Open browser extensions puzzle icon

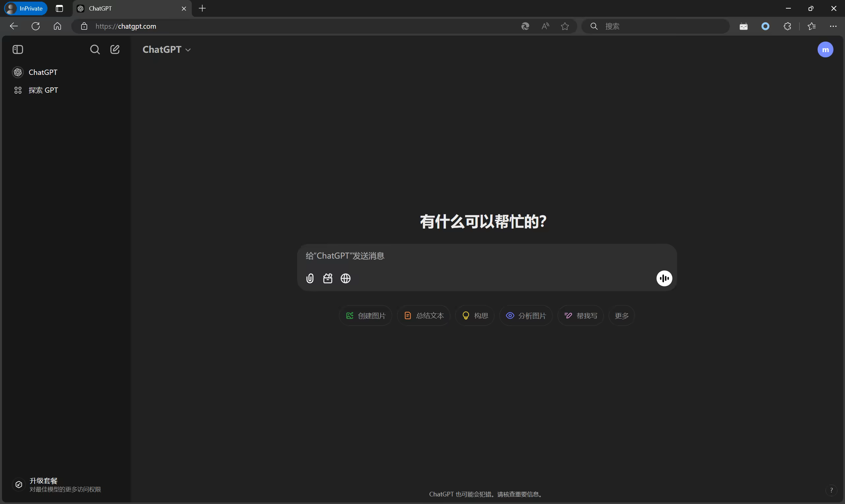(x=787, y=26)
